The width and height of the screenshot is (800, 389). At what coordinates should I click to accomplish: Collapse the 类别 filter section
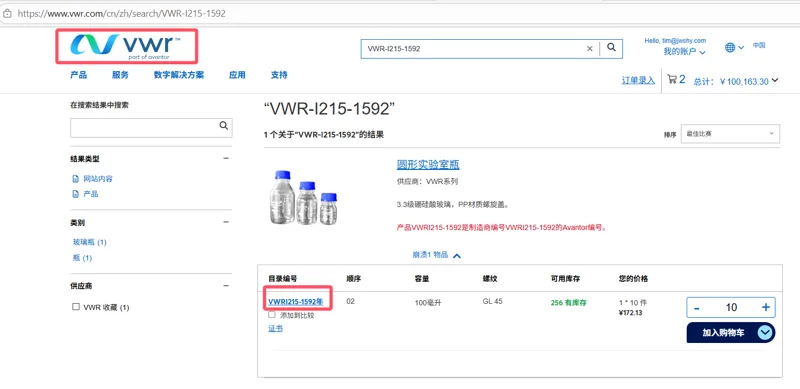point(226,222)
